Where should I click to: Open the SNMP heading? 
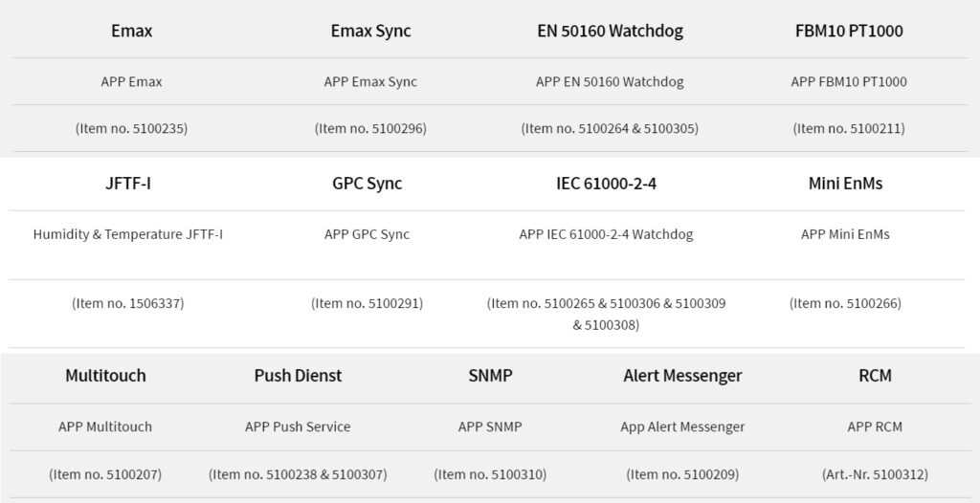[490, 376]
